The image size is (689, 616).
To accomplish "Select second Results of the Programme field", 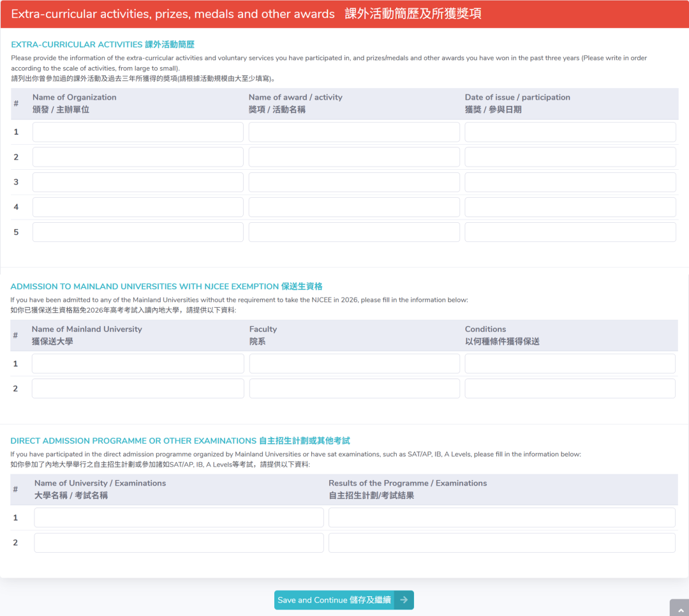I will pos(501,543).
